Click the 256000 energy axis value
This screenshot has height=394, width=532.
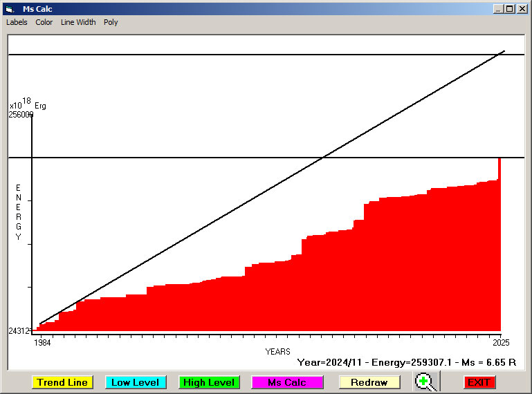[21, 115]
